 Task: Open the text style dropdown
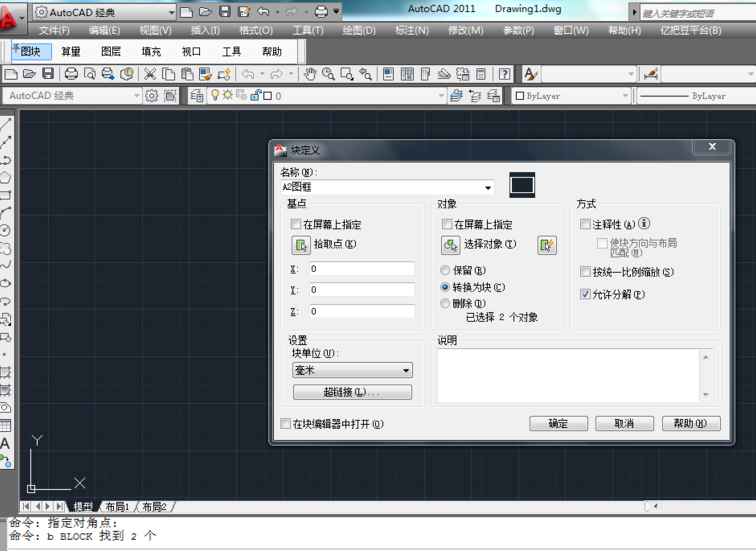[589, 74]
